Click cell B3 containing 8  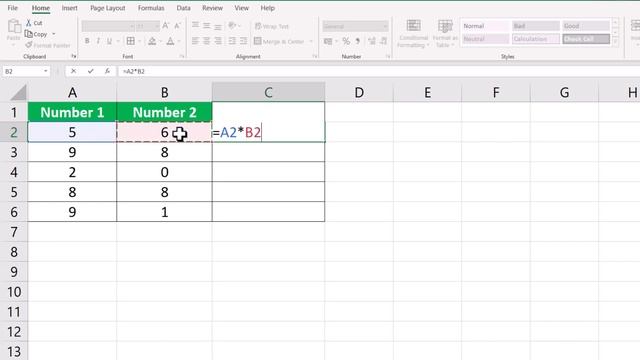click(x=164, y=152)
